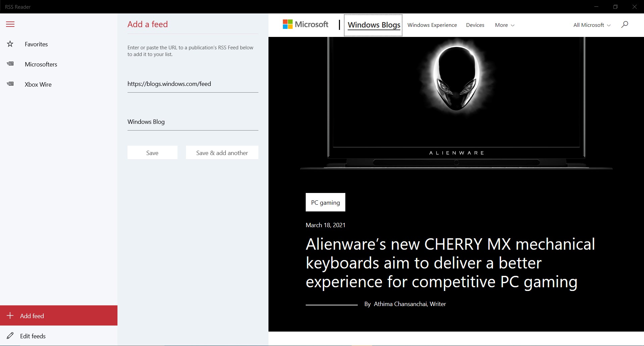This screenshot has width=644, height=346.
Task: Click the RSS Reader window title
Action: (x=18, y=7)
